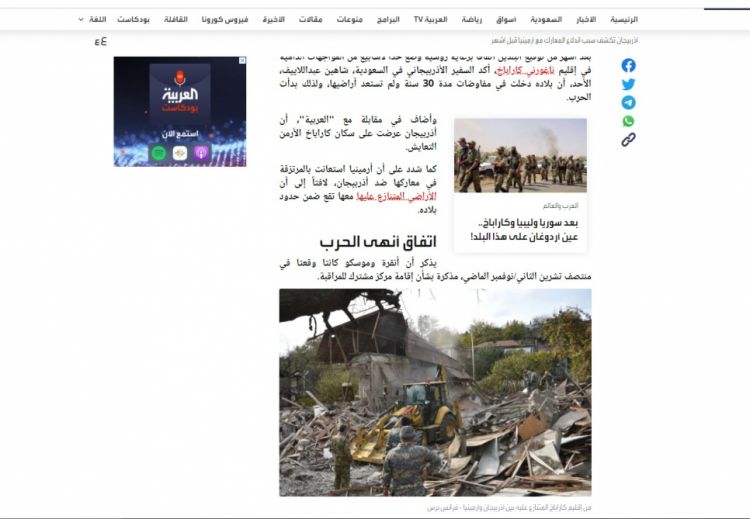Go to فيروس كورونا section
The height and width of the screenshot is (519, 750).
226,19
